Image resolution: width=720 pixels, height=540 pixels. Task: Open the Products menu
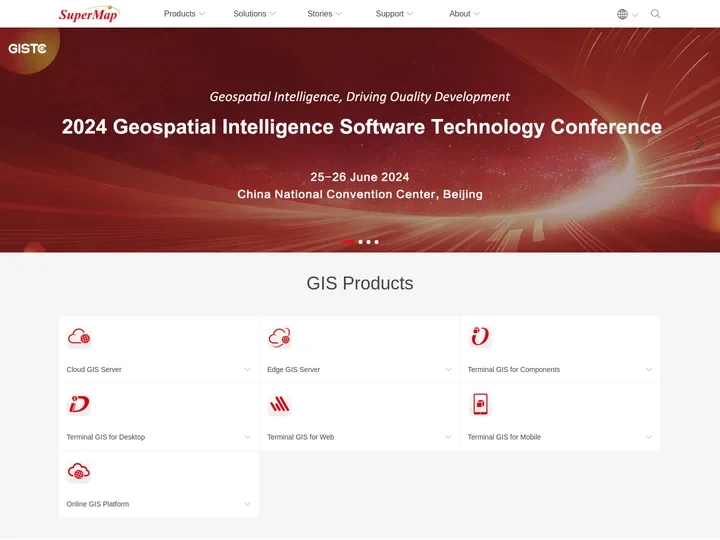pos(184,14)
